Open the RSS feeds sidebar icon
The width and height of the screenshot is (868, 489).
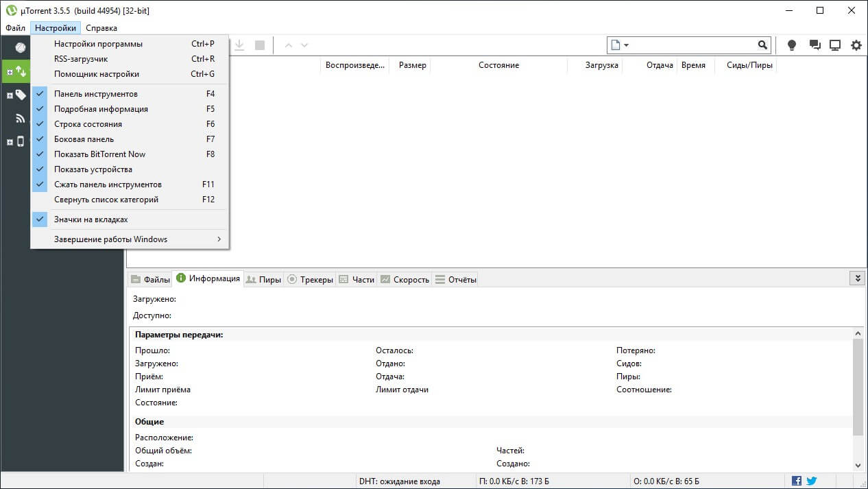coord(21,119)
